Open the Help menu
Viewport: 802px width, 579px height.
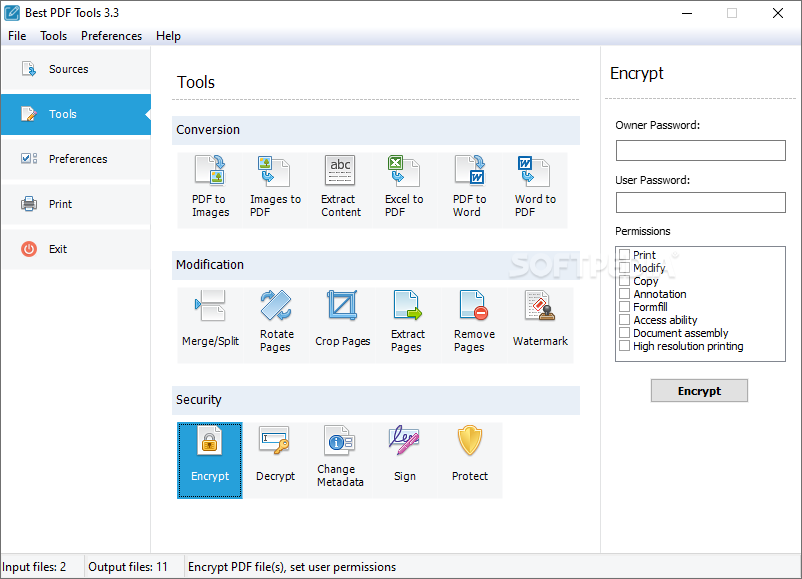pyautogui.click(x=168, y=36)
